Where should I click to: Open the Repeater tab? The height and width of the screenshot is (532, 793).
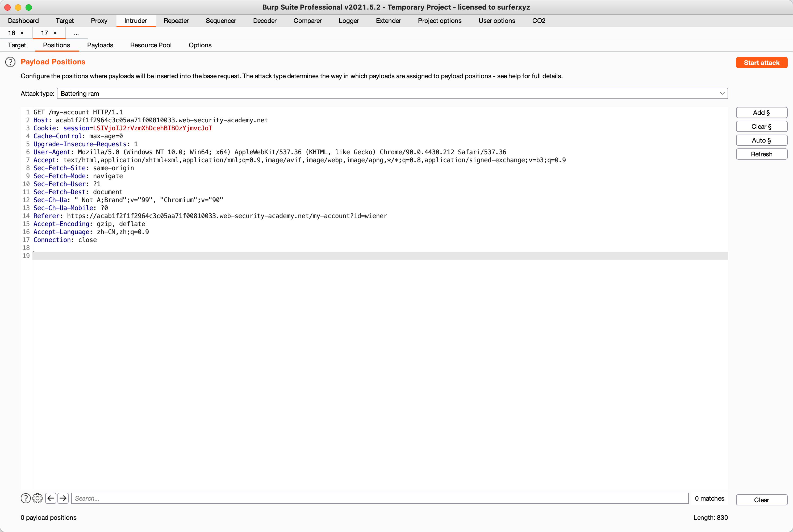tap(176, 21)
